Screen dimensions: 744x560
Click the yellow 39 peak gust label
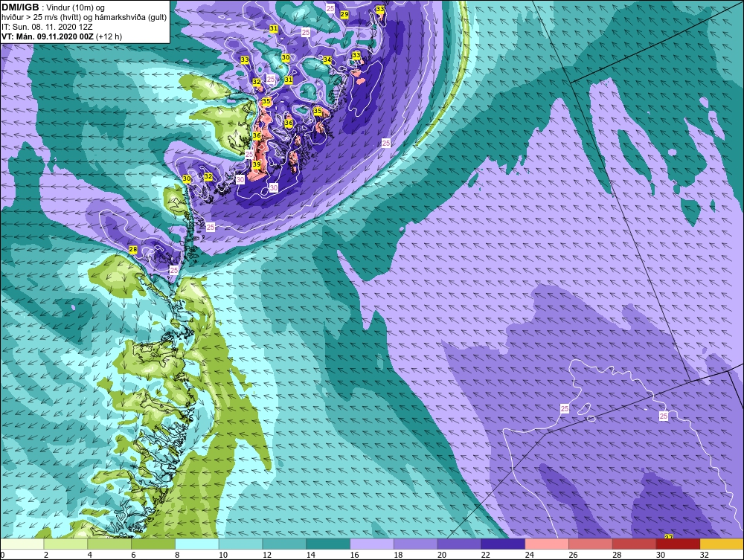256,164
